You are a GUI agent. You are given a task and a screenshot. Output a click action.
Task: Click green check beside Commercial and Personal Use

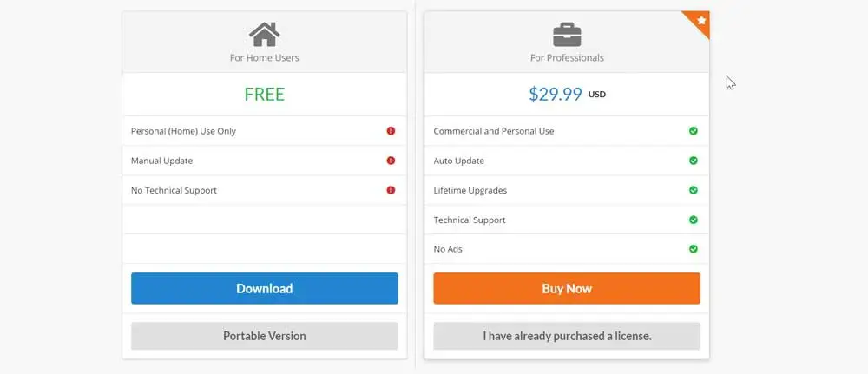[x=693, y=131]
